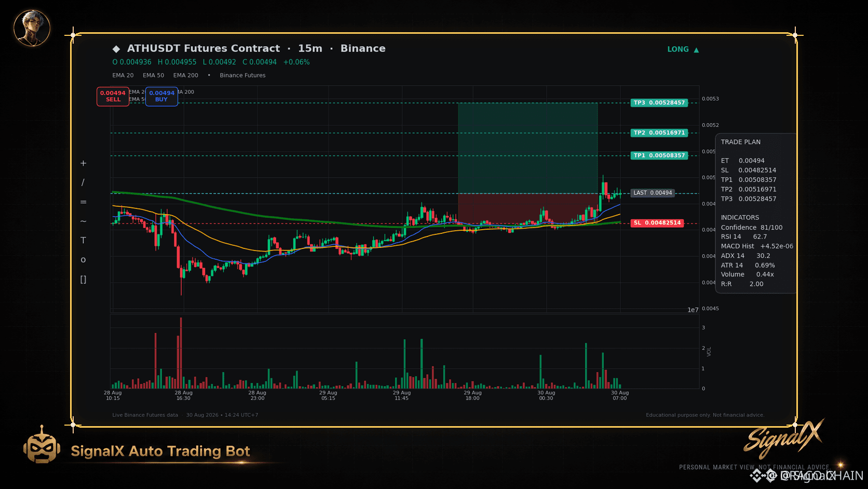Image resolution: width=868 pixels, height=489 pixels.
Task: Toggle the EMA 200 legend item
Action: pyautogui.click(x=186, y=75)
